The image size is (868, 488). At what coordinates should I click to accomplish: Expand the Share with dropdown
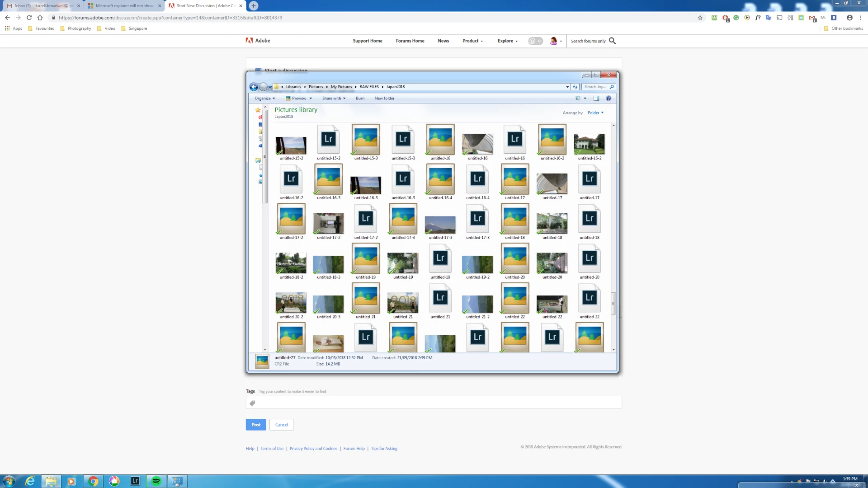coord(334,99)
